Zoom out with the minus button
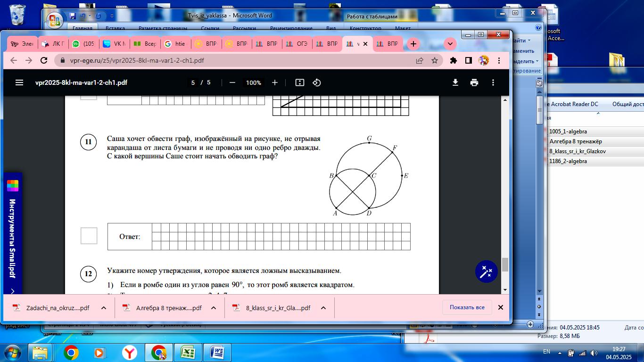The width and height of the screenshot is (644, 362). pyautogui.click(x=232, y=82)
